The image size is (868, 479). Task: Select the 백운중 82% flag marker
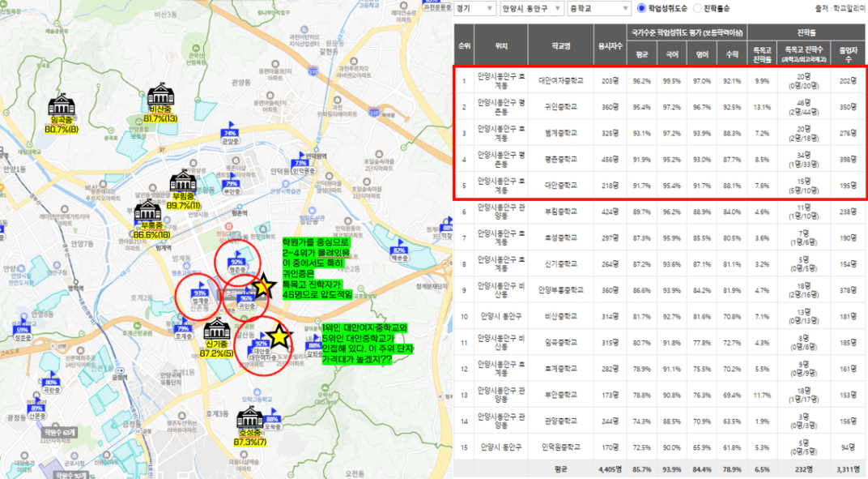click(398, 251)
